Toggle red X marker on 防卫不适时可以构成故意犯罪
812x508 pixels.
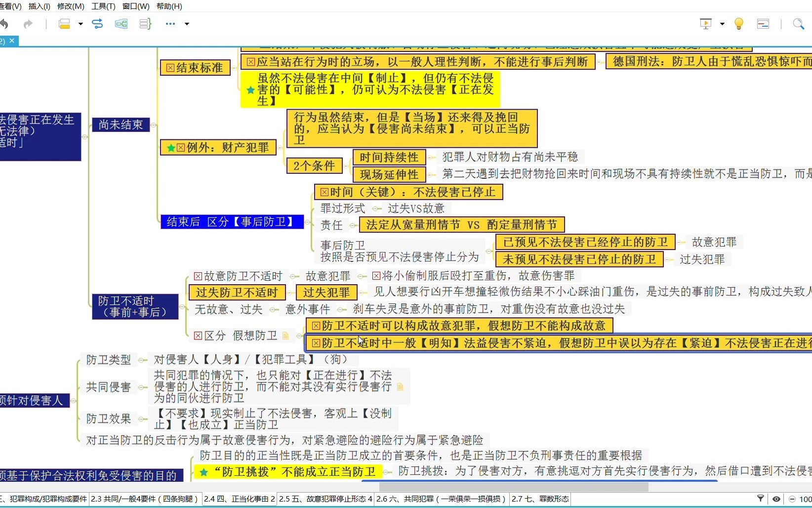click(x=317, y=326)
